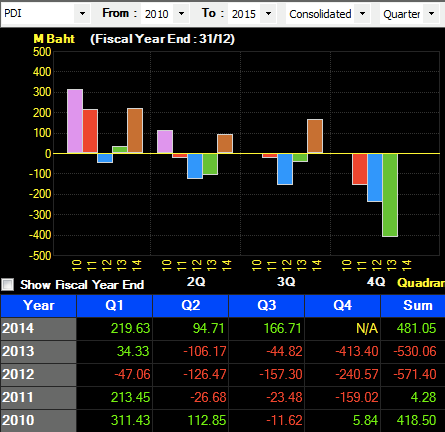
Task: Click the pink 2010 first-quarter bar
Action: tap(75, 121)
